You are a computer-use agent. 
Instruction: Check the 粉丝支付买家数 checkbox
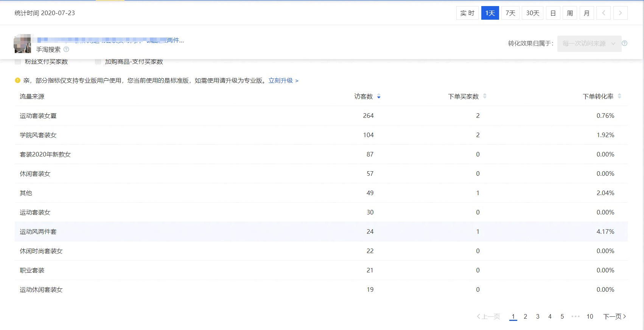point(18,61)
